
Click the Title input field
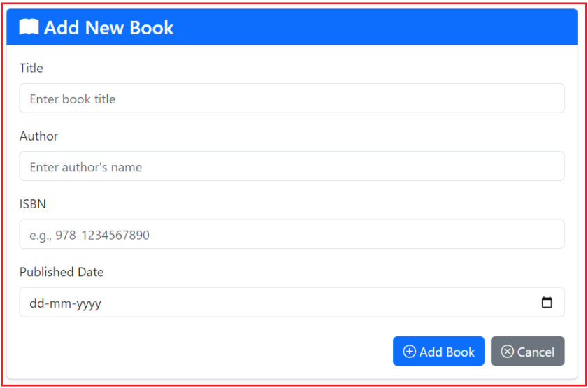[292, 98]
